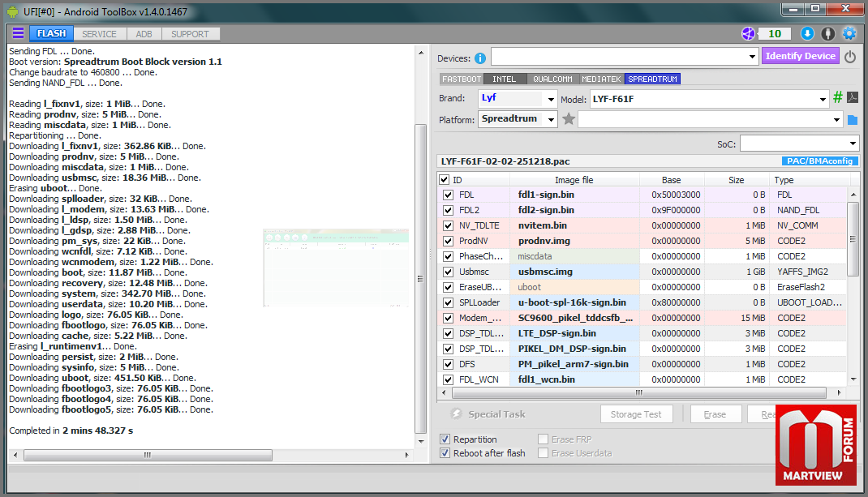Uncheck the FDL row checkbox
868x497 pixels.
click(x=448, y=195)
